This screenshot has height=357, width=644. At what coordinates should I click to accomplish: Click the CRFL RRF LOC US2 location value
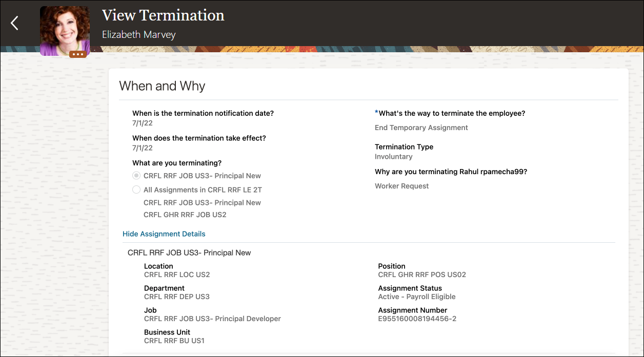[177, 275]
